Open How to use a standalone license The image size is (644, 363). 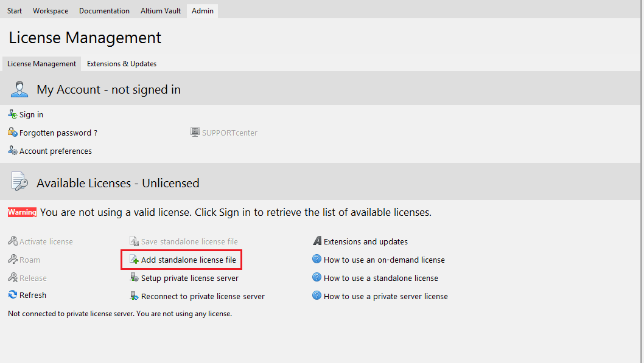tap(380, 278)
